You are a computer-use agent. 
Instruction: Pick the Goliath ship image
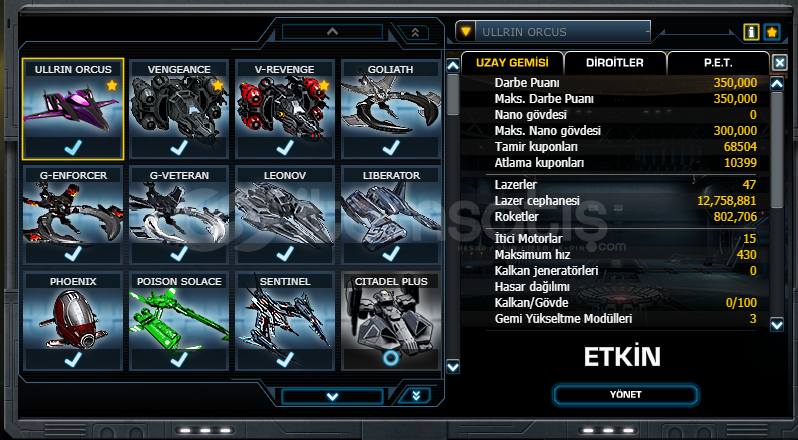pyautogui.click(x=390, y=106)
